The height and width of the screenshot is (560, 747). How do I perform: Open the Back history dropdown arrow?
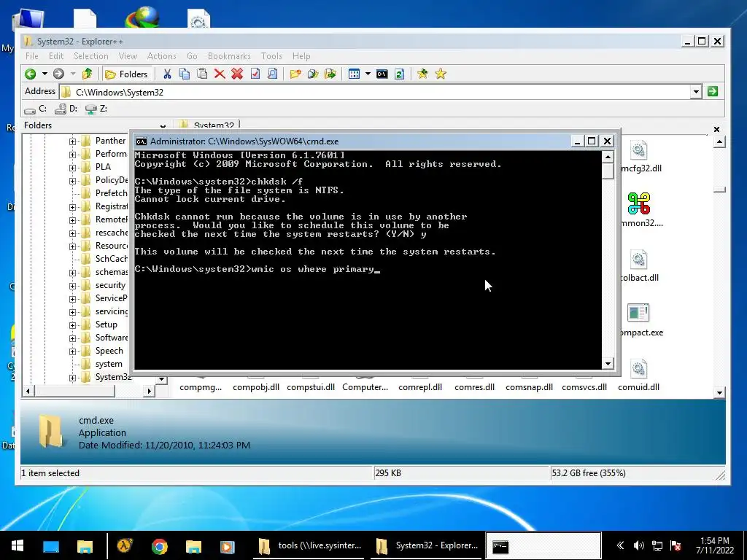pyautogui.click(x=44, y=74)
